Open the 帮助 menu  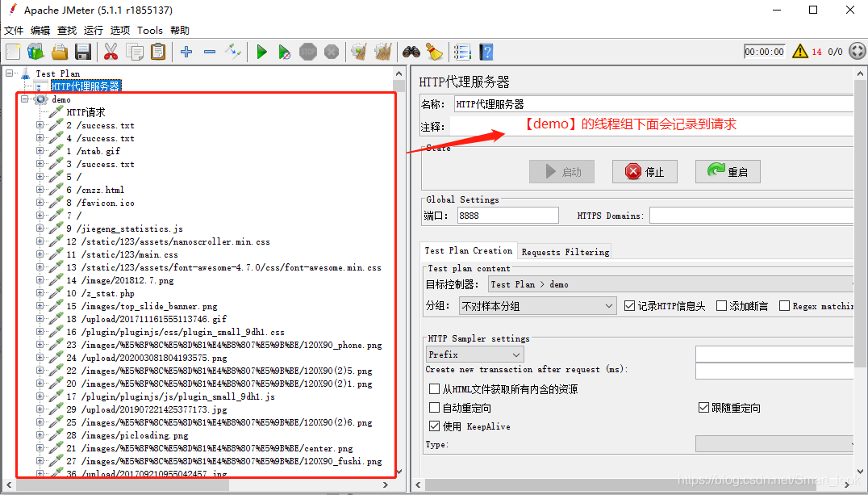pyautogui.click(x=180, y=31)
